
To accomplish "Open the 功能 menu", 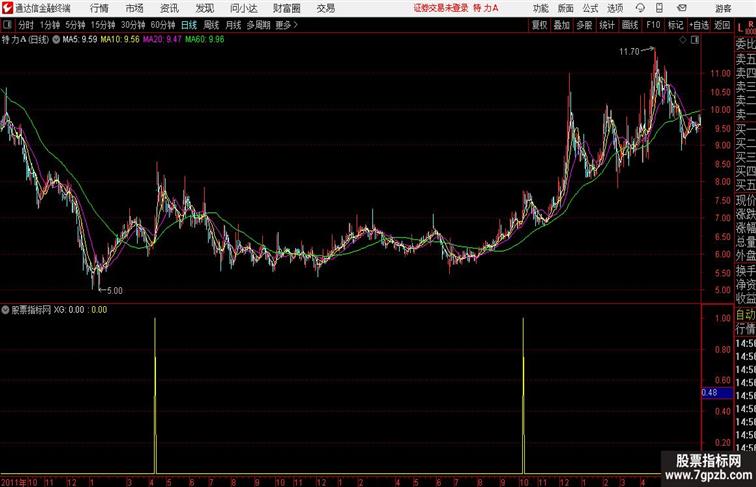I will [540, 8].
